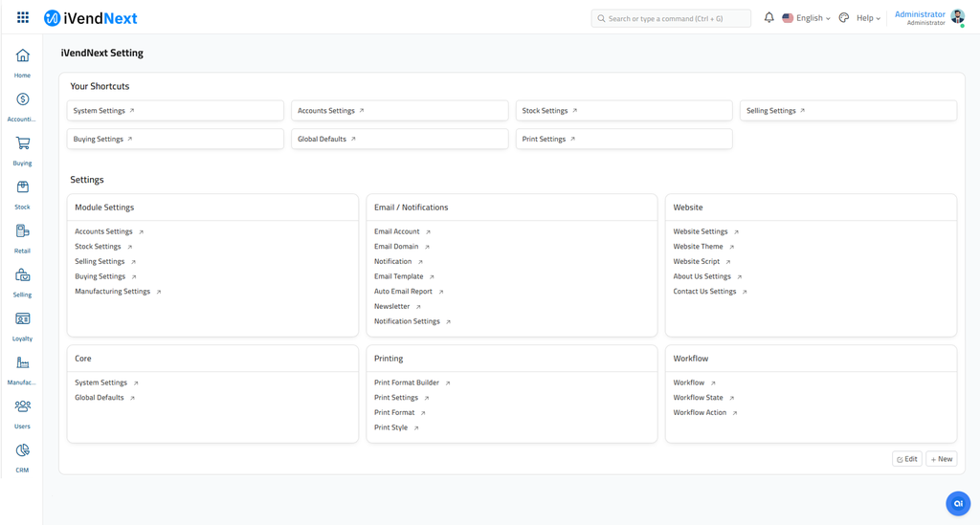
Task: Open System Settings shortcut card
Action: coord(175,111)
